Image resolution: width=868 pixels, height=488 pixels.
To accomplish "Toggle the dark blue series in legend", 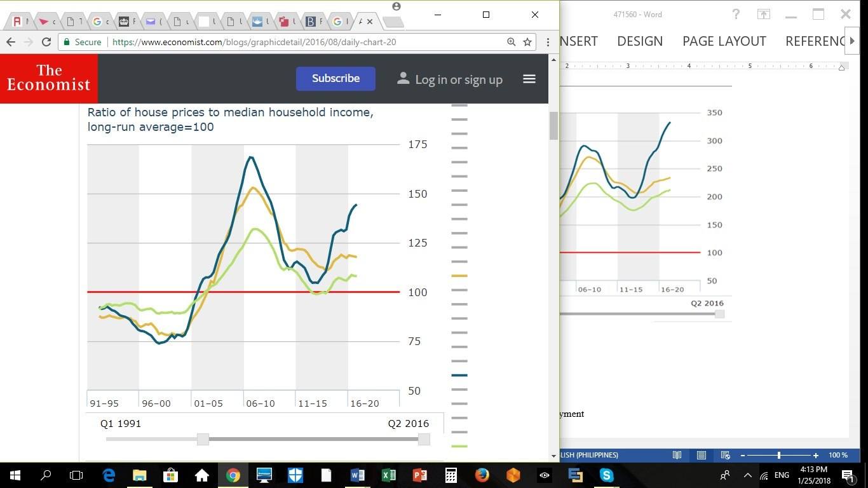I will pos(459,376).
